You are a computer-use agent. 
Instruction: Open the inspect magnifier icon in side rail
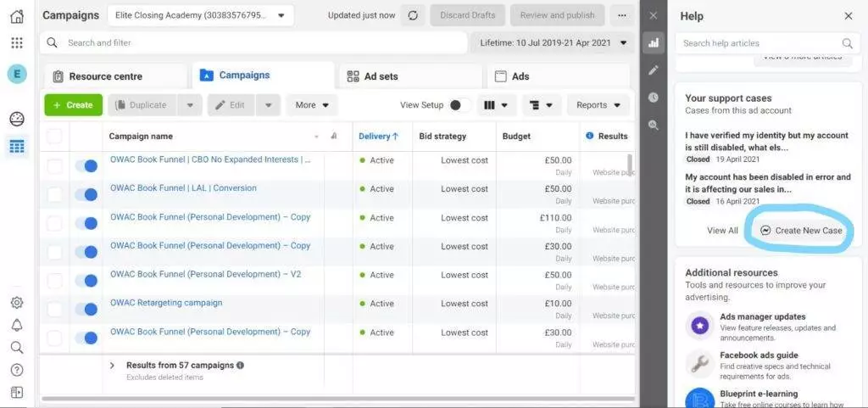pos(654,125)
